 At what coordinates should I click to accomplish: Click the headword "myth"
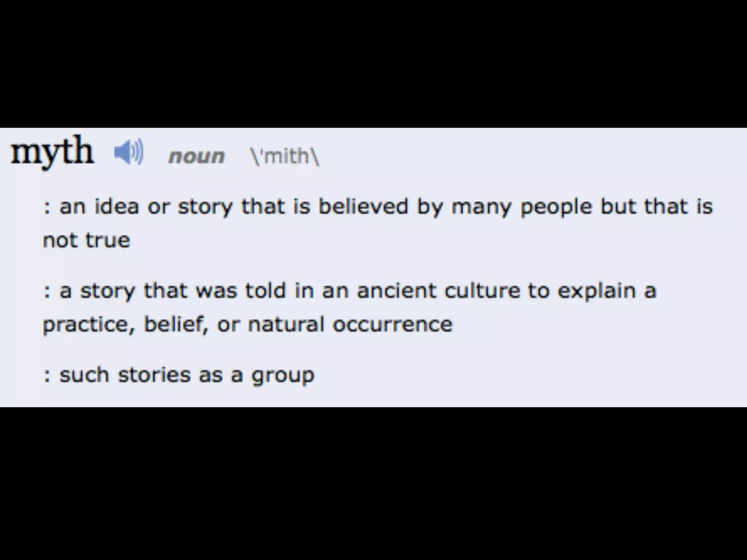coord(53,152)
